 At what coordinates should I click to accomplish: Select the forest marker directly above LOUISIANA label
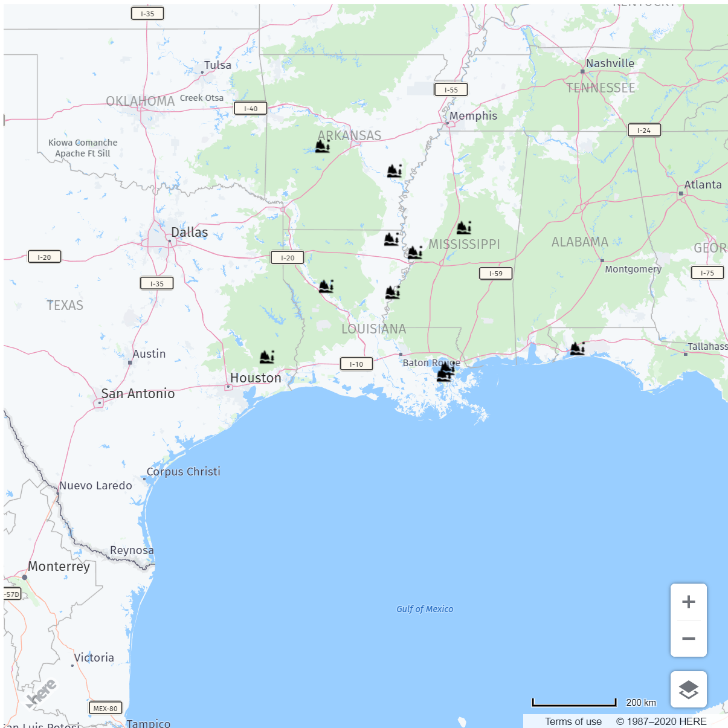point(393,293)
